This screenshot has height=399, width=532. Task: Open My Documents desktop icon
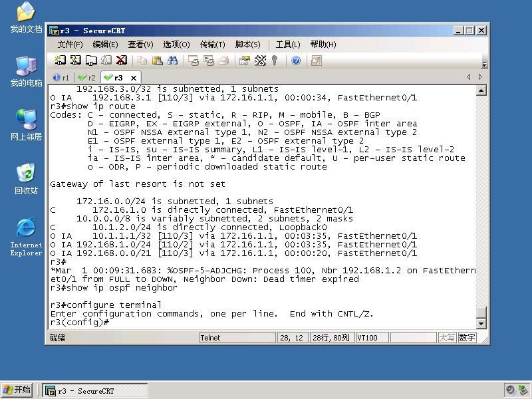[26, 18]
